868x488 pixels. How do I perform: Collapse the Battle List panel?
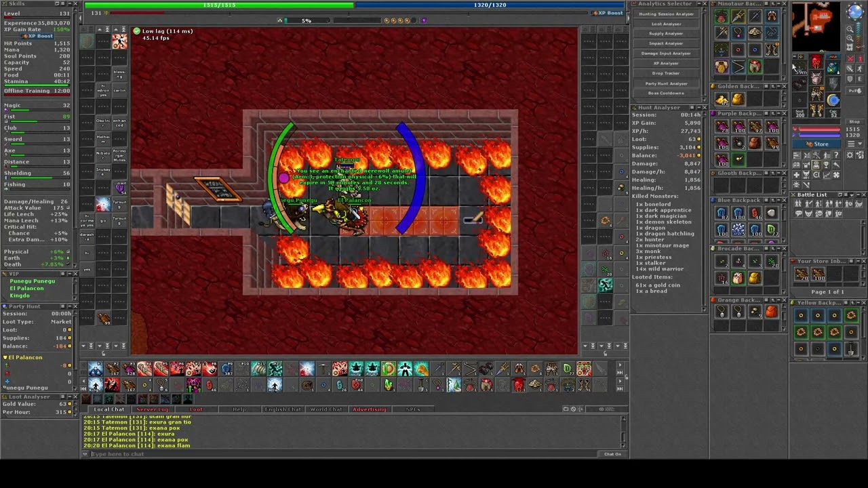pos(859,195)
